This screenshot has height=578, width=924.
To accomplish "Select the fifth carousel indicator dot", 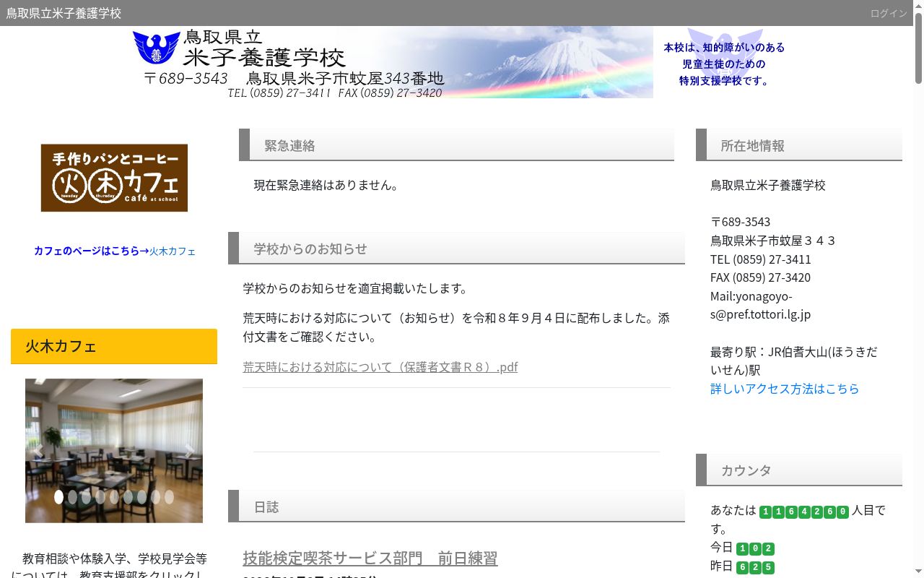I will click(114, 497).
